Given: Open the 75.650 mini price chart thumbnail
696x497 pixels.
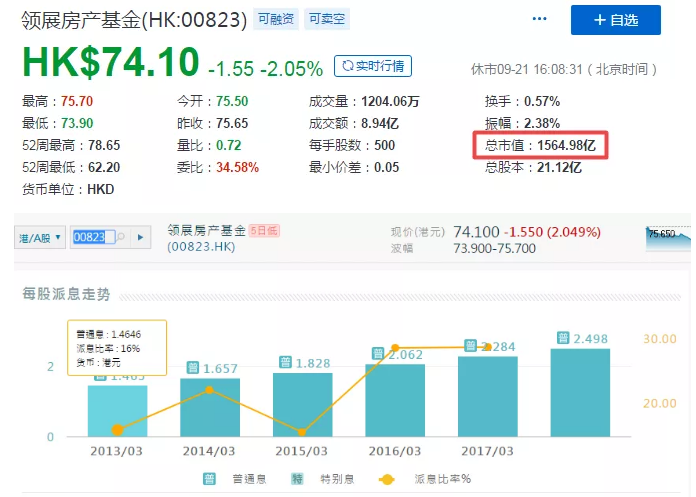Looking at the screenshot, I should [x=668, y=239].
